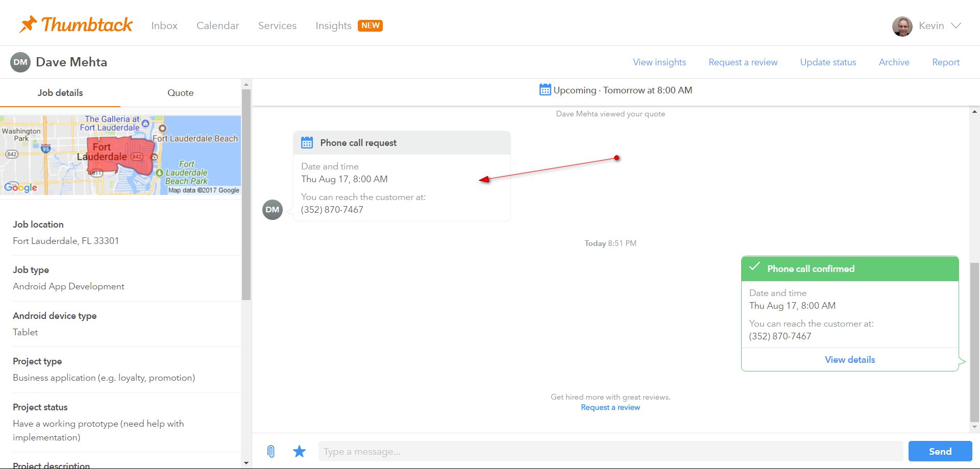Viewport: 980px width, 469px height.
Task: Click the Dave Mehta customer name
Action: [71, 62]
